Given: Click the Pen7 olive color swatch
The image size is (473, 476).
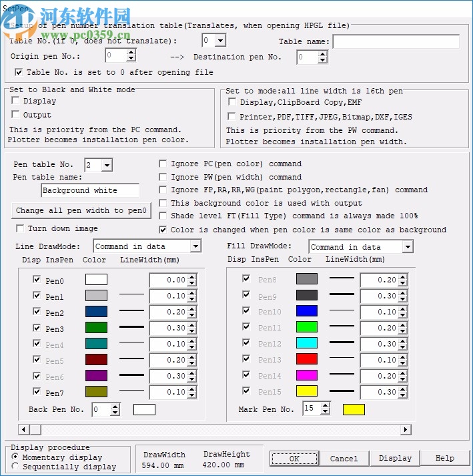Looking at the screenshot, I should (96, 392).
